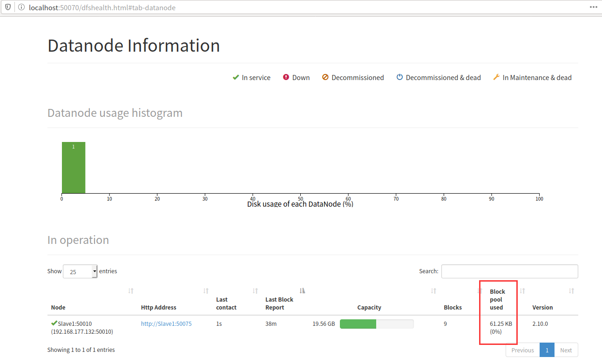Click the green In service checkmark icon
The width and height of the screenshot is (602, 364).
[236, 77]
